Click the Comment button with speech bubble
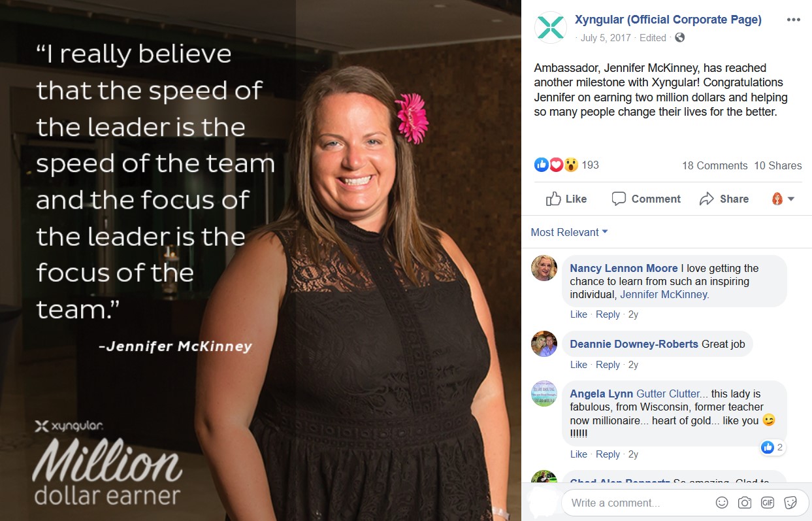This screenshot has height=521, width=812. tap(646, 199)
